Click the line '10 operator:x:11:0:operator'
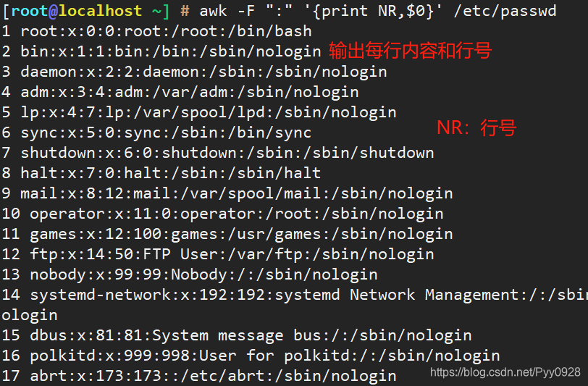This screenshot has width=588, height=386. 222,214
